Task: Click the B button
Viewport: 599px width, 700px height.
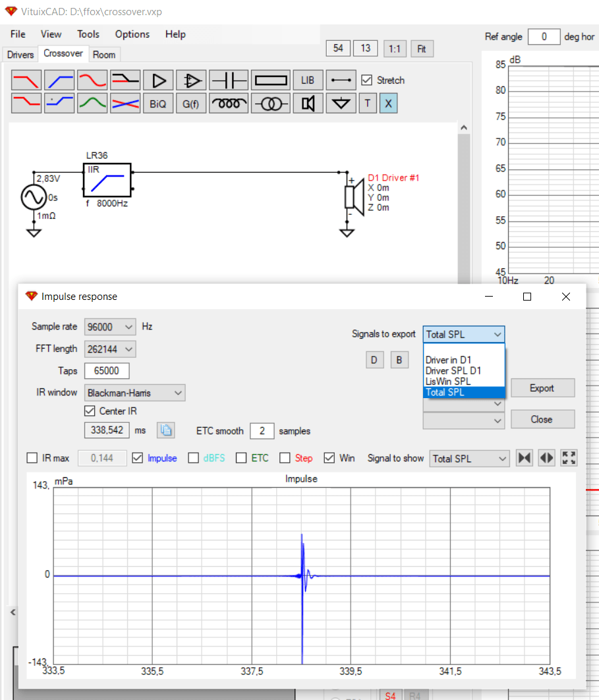Action: pos(399,360)
